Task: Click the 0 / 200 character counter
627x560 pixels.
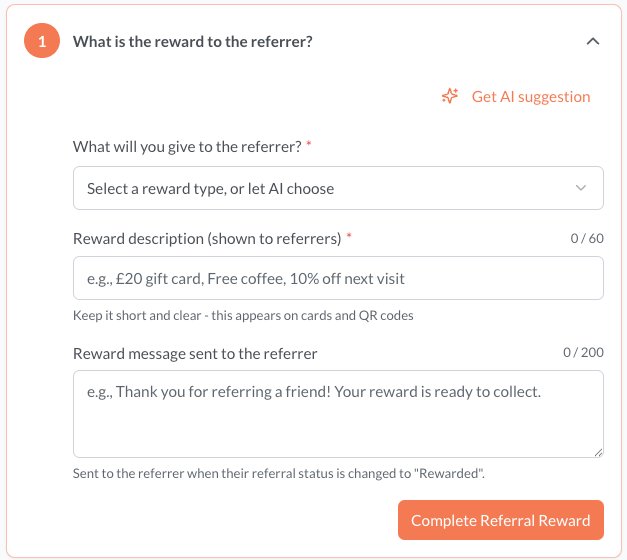Action: pyautogui.click(x=583, y=352)
